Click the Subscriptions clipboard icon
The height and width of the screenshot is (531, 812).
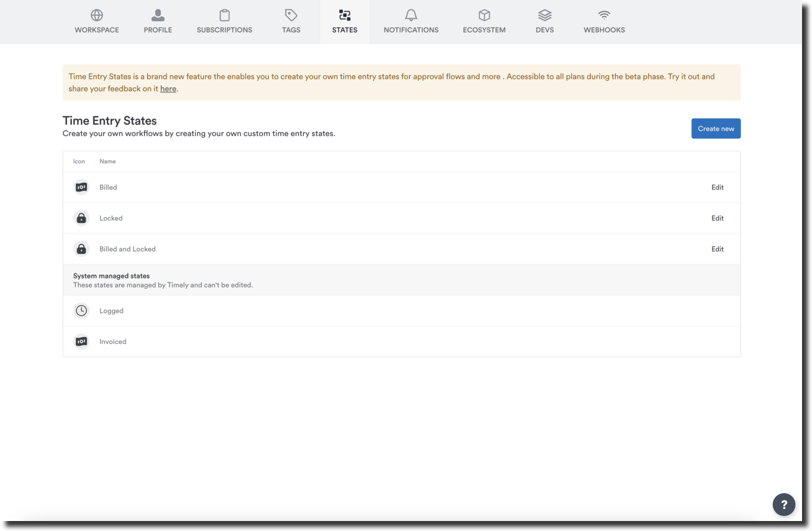tap(224, 15)
